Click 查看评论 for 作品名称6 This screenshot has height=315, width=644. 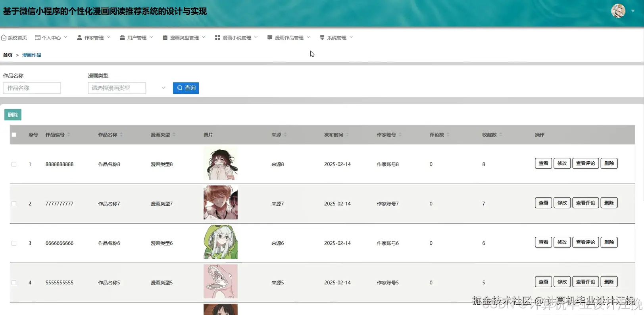tap(585, 242)
